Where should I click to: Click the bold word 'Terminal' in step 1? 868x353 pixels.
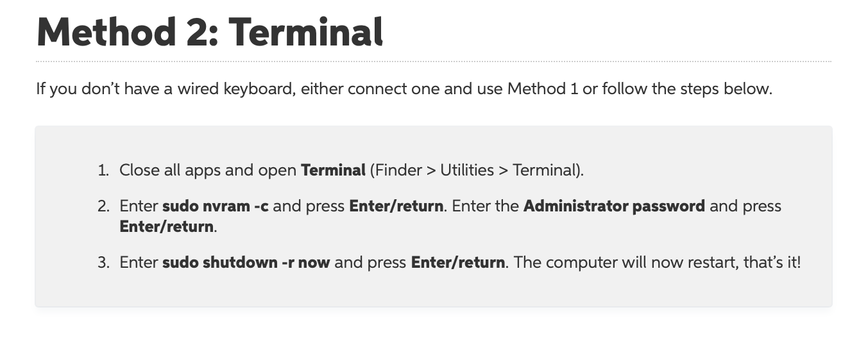tap(333, 170)
